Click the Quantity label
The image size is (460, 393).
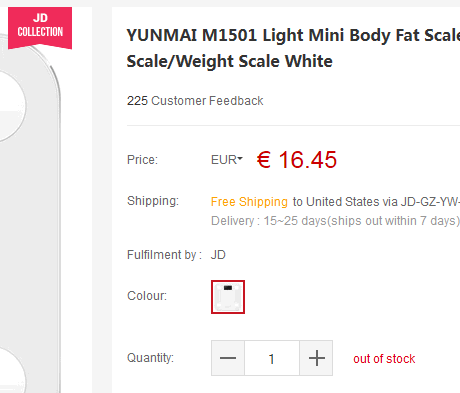point(150,358)
